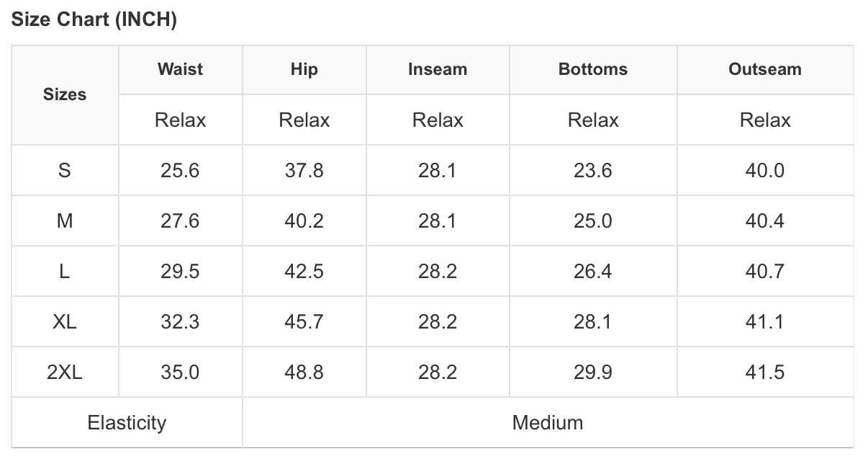Screen dimensions: 868x464
Task: Click the Hip column header
Action: 304,69
